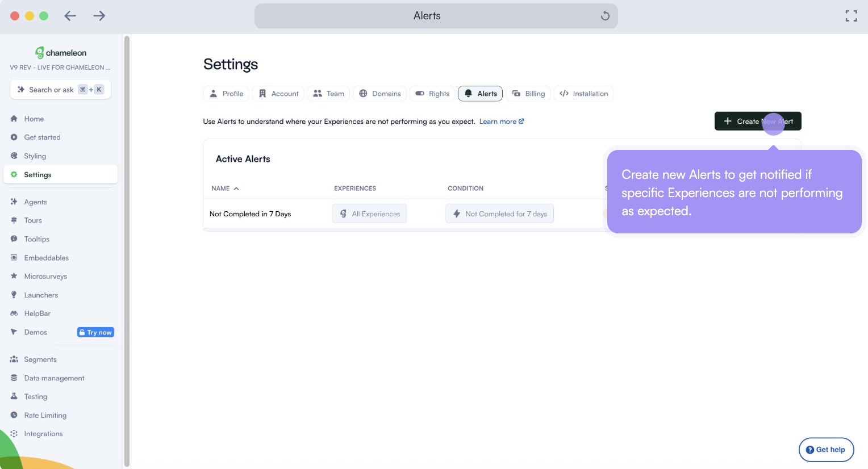Click the Home icon in sidebar
The width and height of the screenshot is (868, 469).
pos(14,119)
